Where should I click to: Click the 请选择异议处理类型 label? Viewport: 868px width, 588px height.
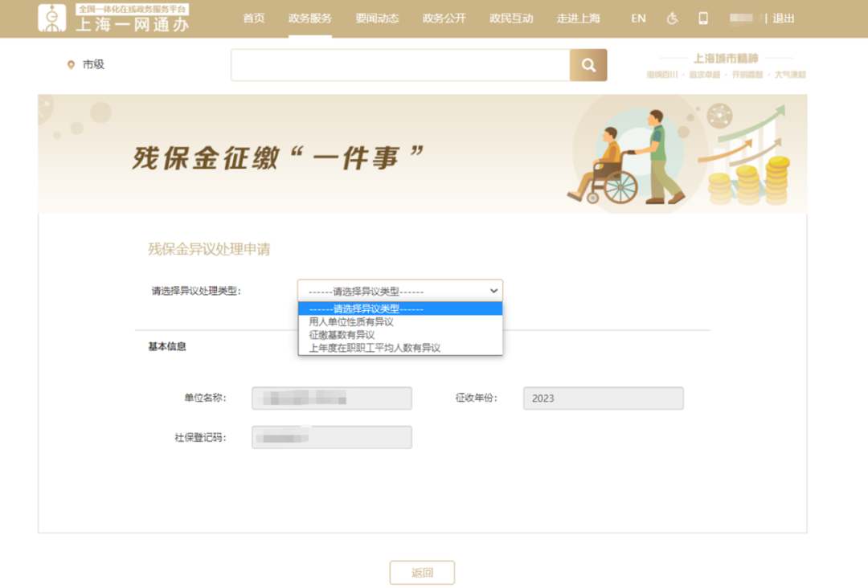coord(197,291)
